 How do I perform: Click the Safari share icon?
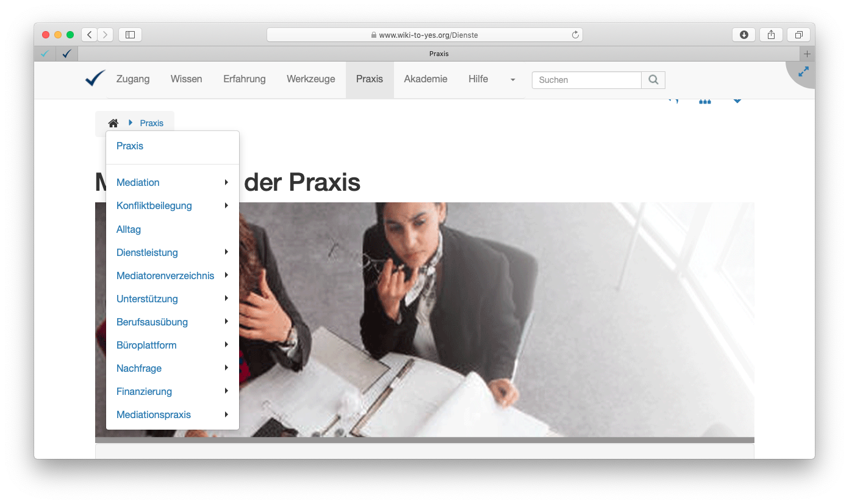[771, 35]
